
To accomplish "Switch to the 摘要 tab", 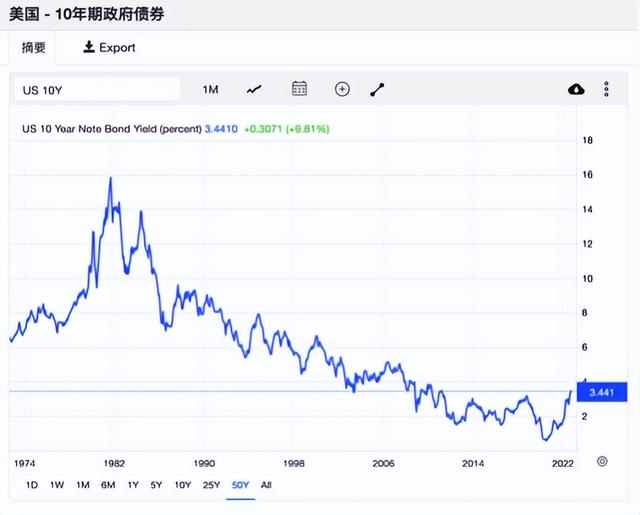I will 33,47.
